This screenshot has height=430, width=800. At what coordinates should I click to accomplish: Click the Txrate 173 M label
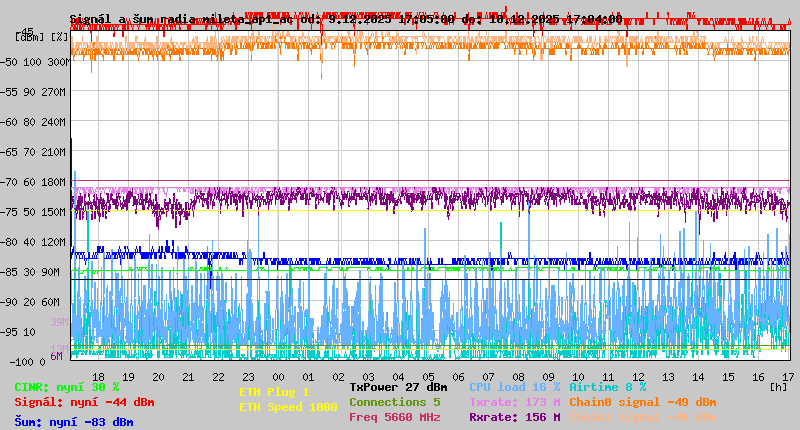click(515, 401)
